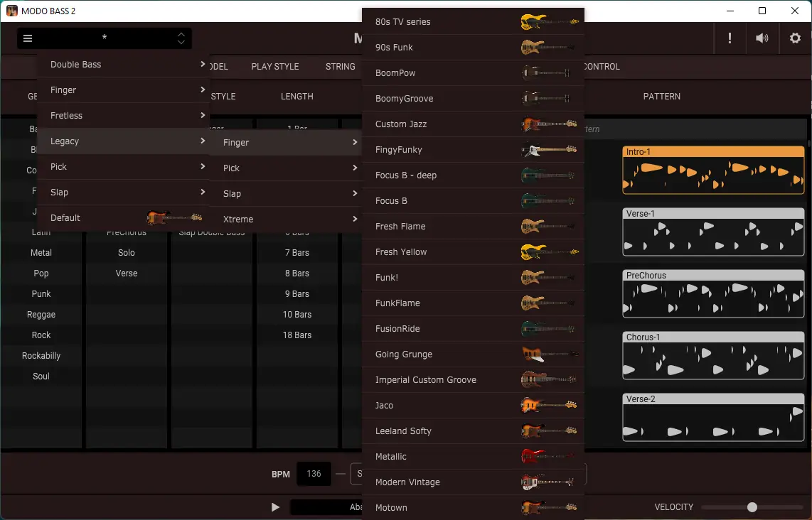Click the Motown bass thumbnail
The image size is (812, 520).
pyautogui.click(x=549, y=508)
